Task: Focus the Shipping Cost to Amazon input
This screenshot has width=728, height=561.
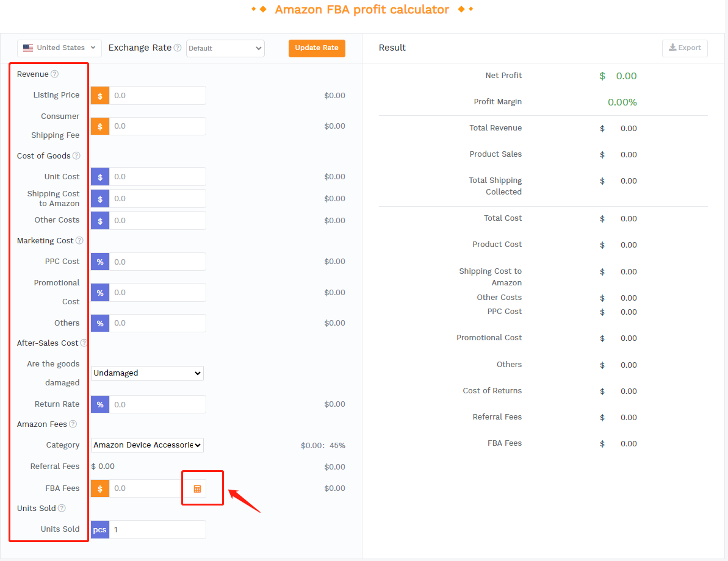Action: click(157, 199)
